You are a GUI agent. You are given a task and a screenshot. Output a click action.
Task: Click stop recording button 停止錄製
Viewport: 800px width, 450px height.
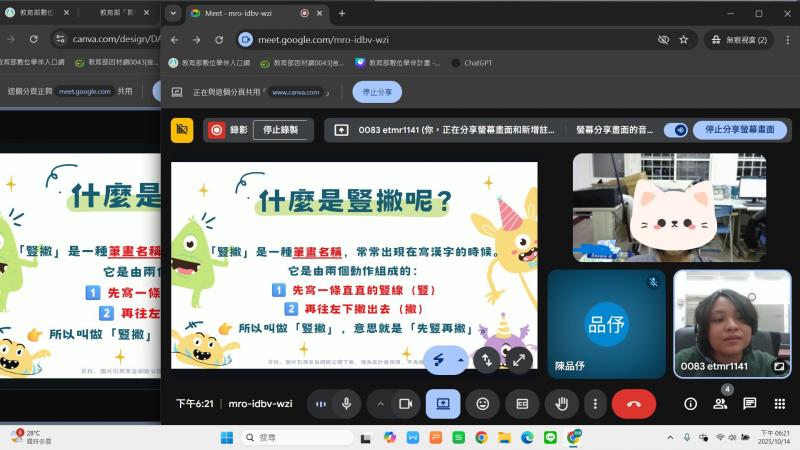281,130
